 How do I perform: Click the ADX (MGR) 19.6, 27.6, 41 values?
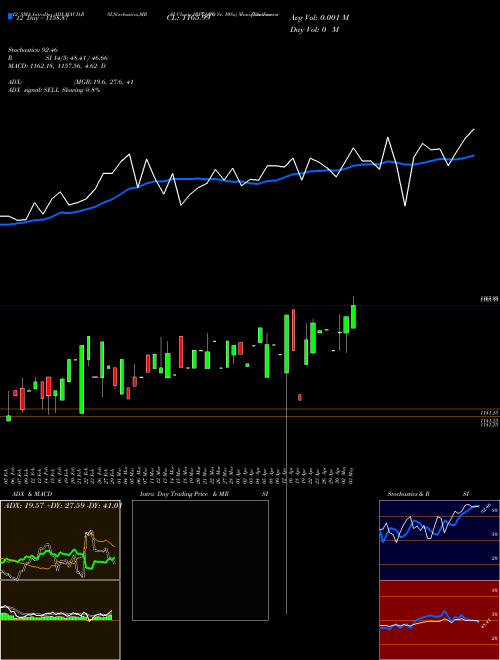tap(104, 82)
